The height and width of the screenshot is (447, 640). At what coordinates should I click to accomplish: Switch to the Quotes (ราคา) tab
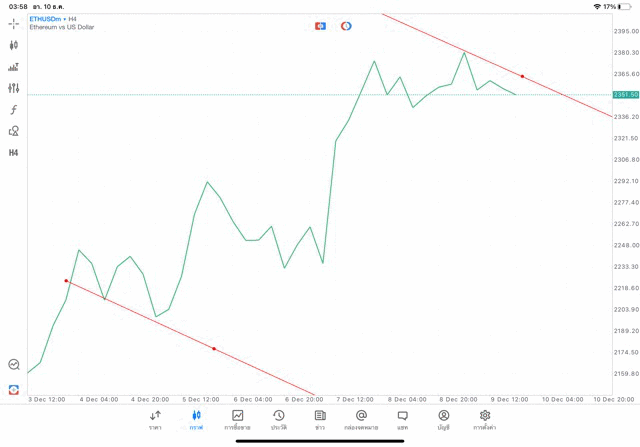click(x=155, y=420)
